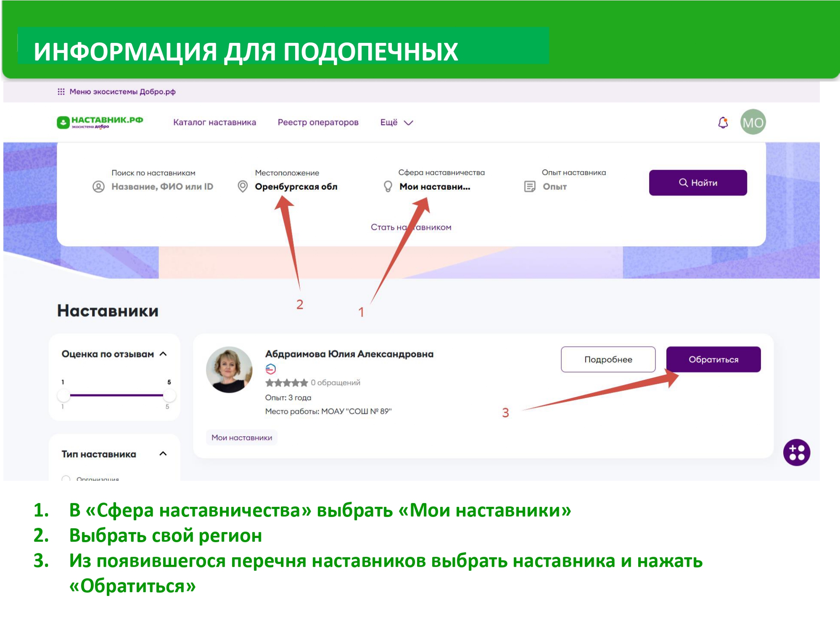840x630 pixels.
Task: Open the MO user avatar menu
Action: pos(753,122)
